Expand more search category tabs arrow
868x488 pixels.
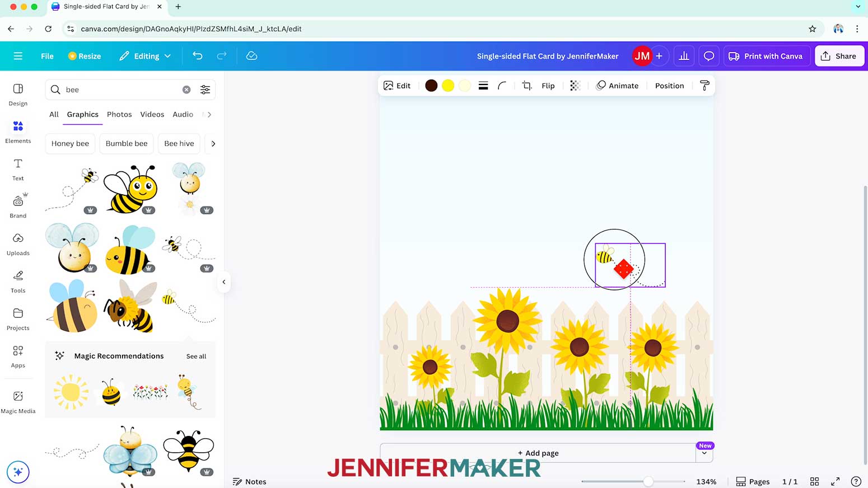[x=209, y=114]
